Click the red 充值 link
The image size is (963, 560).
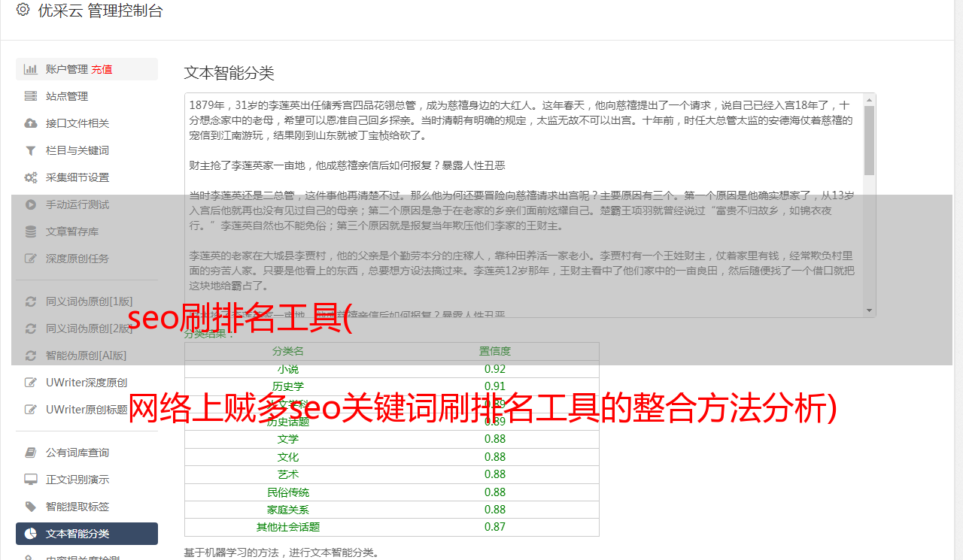pos(102,69)
